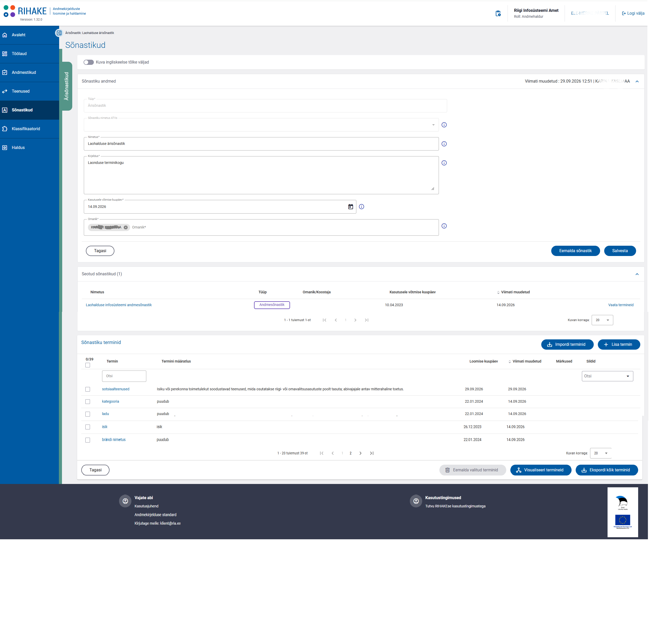Check the ladu row checkbox
This screenshot has width=651, height=644.
tap(88, 414)
